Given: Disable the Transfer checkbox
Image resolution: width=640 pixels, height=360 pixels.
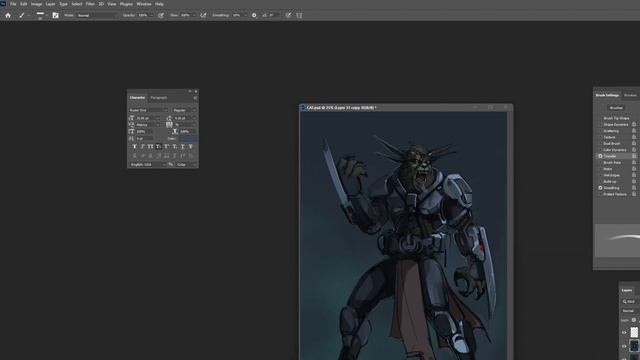Looking at the screenshot, I should [x=600, y=156].
